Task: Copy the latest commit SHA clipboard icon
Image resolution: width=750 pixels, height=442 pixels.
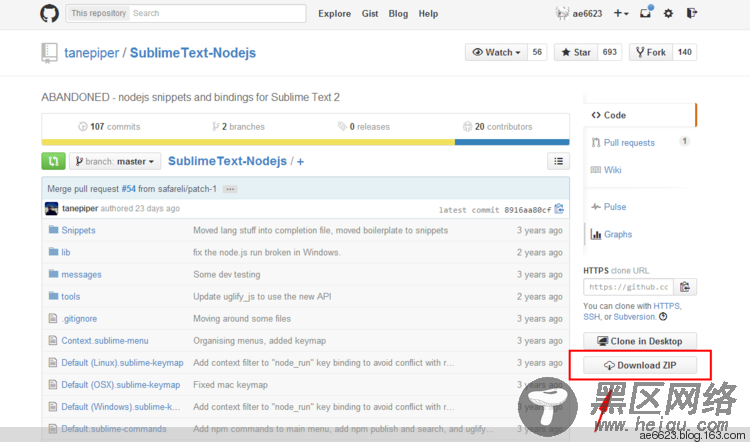Action: coord(559,209)
